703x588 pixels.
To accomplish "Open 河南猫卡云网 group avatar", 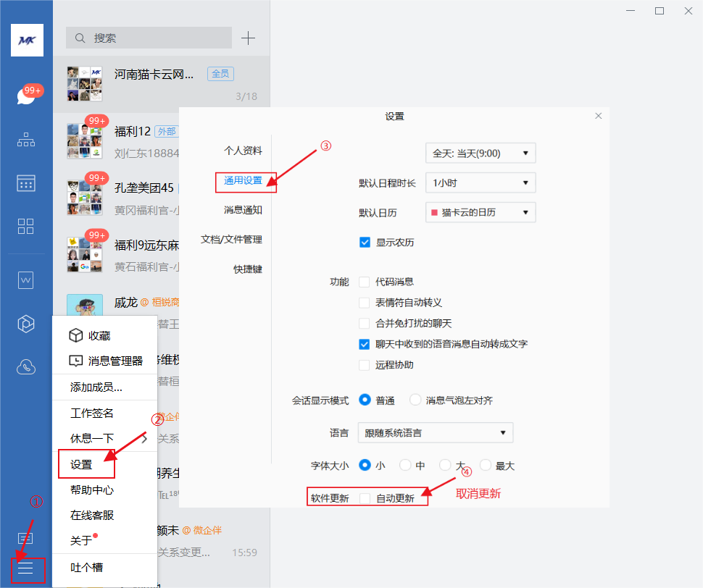I will pyautogui.click(x=84, y=84).
